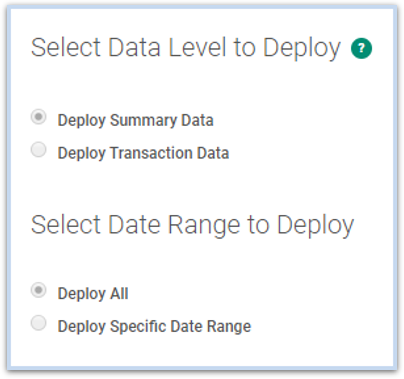Viewport: 404px width, 379px height.
Task: Switch data level to transaction data
Action: pos(39,149)
